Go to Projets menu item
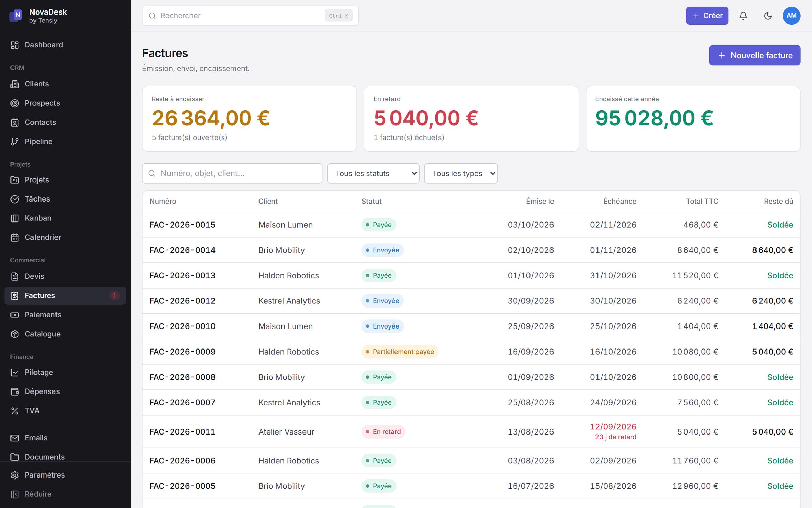The image size is (812, 508). (x=65, y=180)
